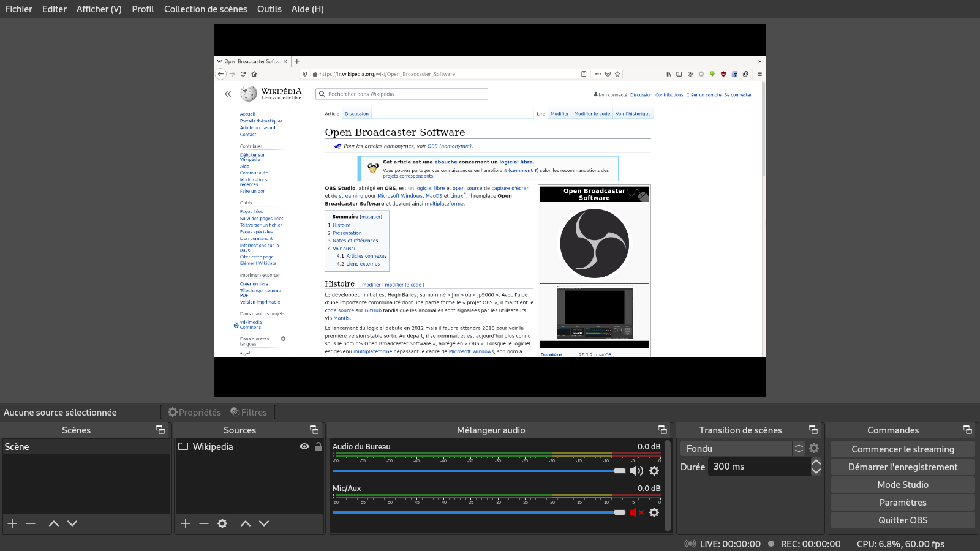
Task: Toggle lock on the Wikipedia source
Action: (x=318, y=446)
